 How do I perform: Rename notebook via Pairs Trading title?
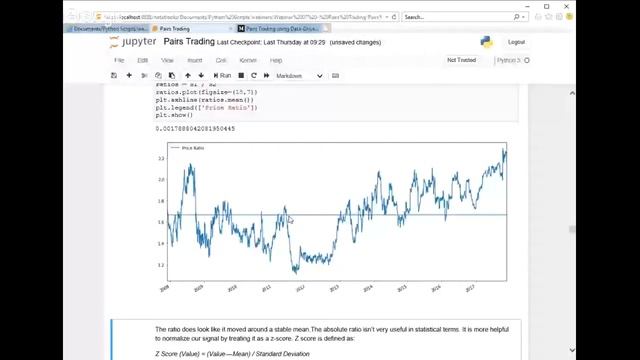[189, 42]
